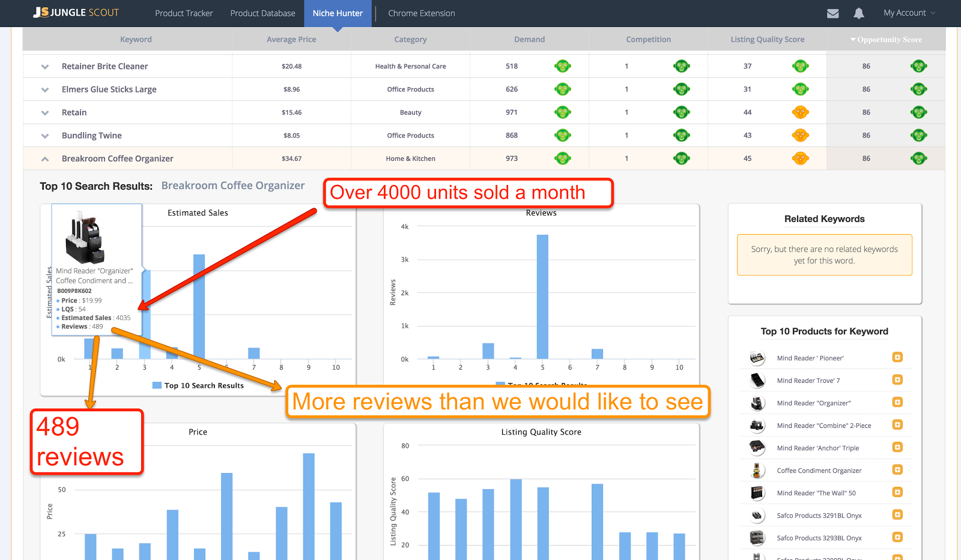Add Mind Reader 'Pioneer' with plus icon
Screen dimensions: 961x560
(x=897, y=357)
